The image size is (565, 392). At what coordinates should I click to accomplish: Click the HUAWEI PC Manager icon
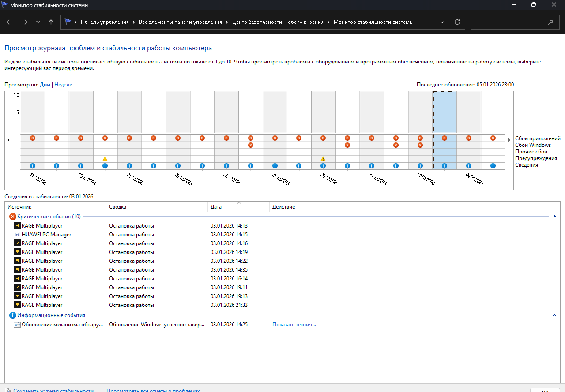pyautogui.click(x=17, y=235)
